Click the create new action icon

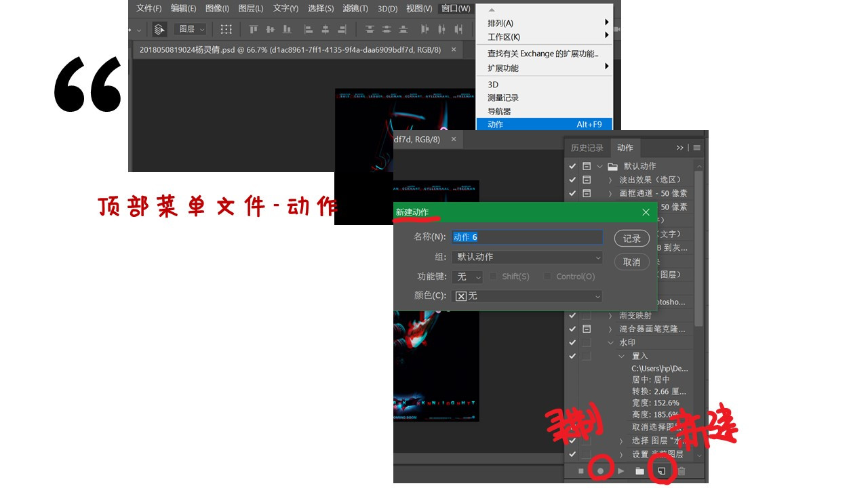pos(662,471)
